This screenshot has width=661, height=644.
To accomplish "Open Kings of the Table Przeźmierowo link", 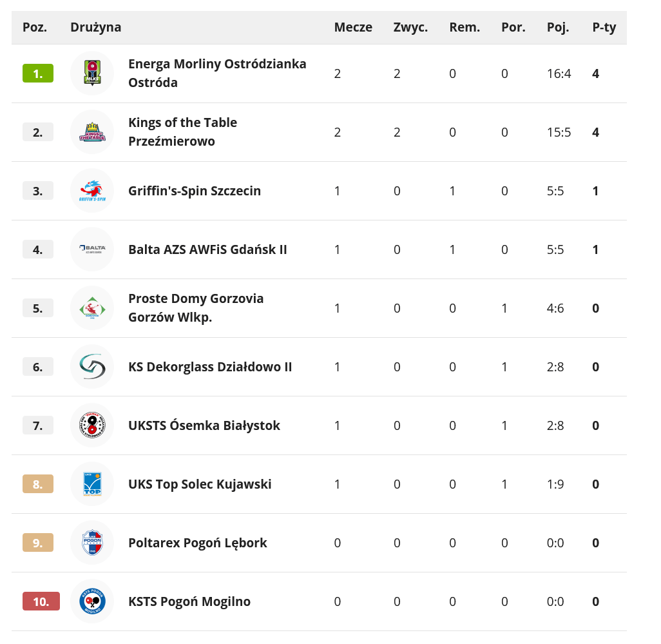I will point(182,132).
